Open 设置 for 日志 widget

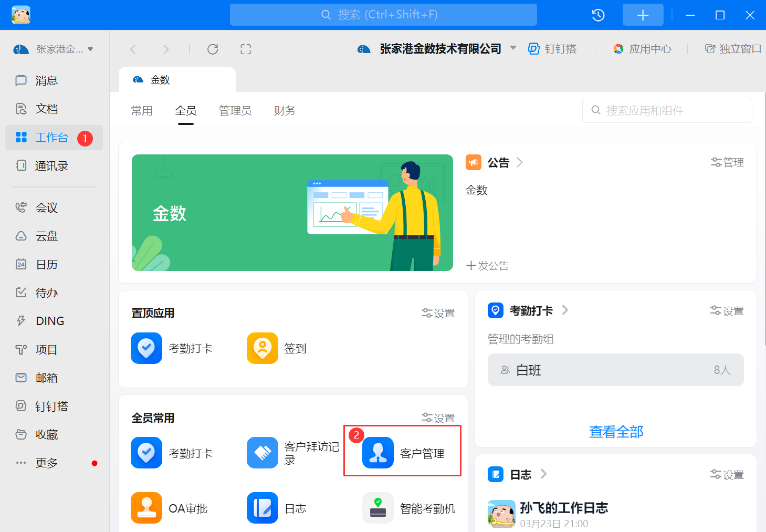727,475
